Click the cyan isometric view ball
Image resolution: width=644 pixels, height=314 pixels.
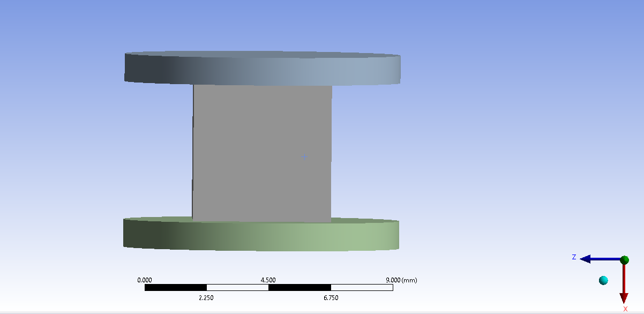603,280
